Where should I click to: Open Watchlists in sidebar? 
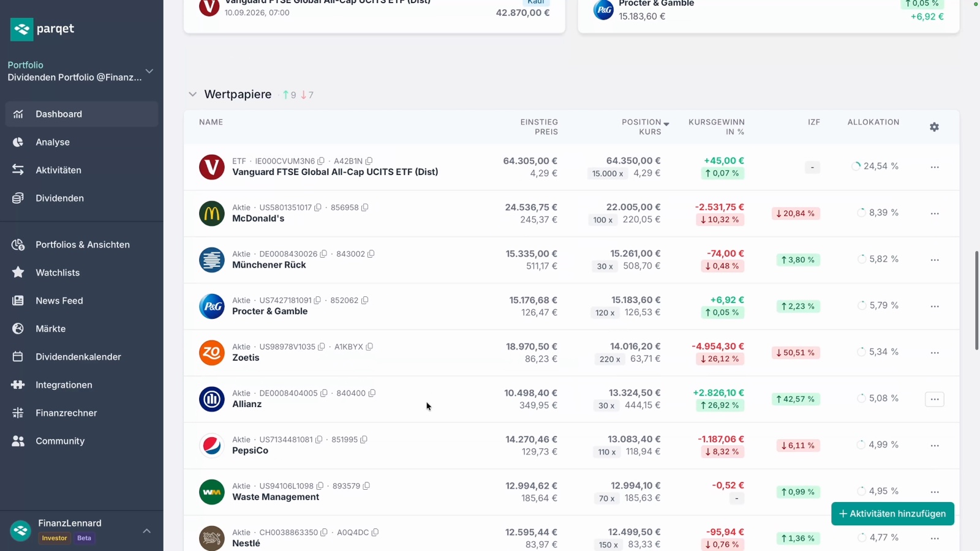click(x=81, y=272)
